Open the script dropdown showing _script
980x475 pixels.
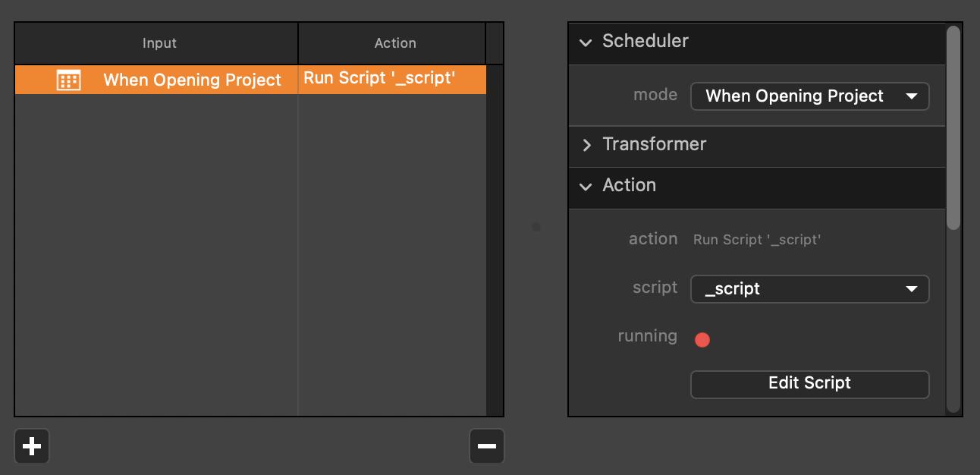pos(809,289)
